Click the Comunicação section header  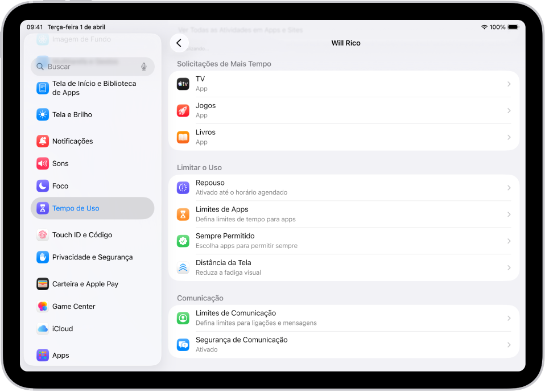tap(200, 298)
